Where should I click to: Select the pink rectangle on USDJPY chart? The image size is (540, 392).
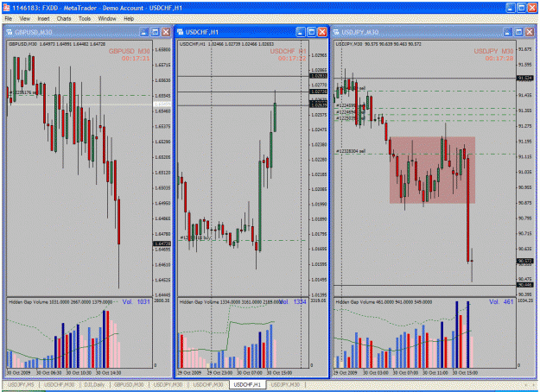tap(432, 170)
